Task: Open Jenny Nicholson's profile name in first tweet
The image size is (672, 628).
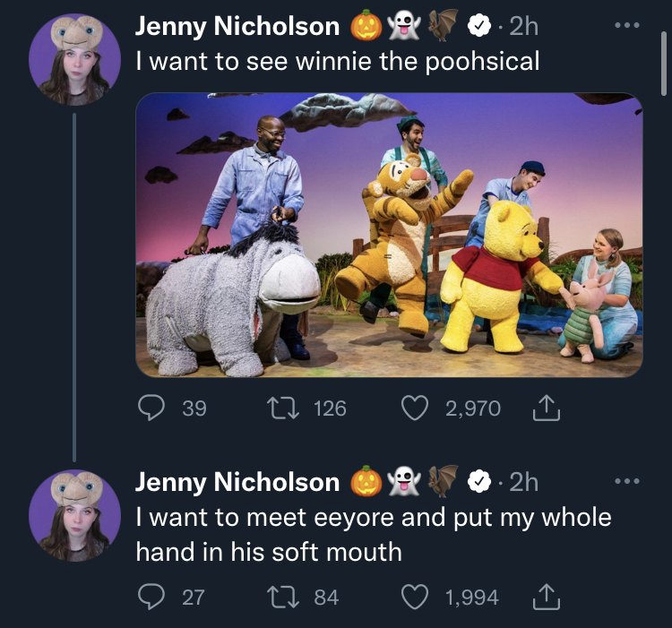Action: pyautogui.click(x=237, y=26)
